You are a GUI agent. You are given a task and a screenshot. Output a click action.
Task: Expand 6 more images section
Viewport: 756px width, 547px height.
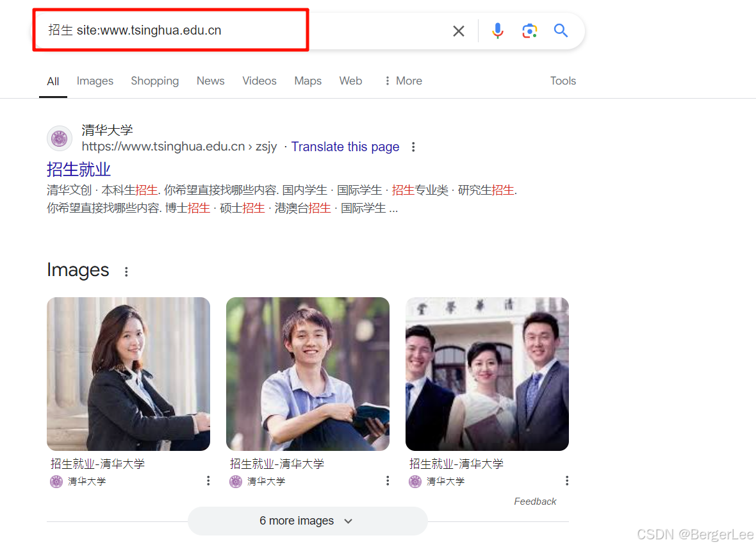click(307, 521)
